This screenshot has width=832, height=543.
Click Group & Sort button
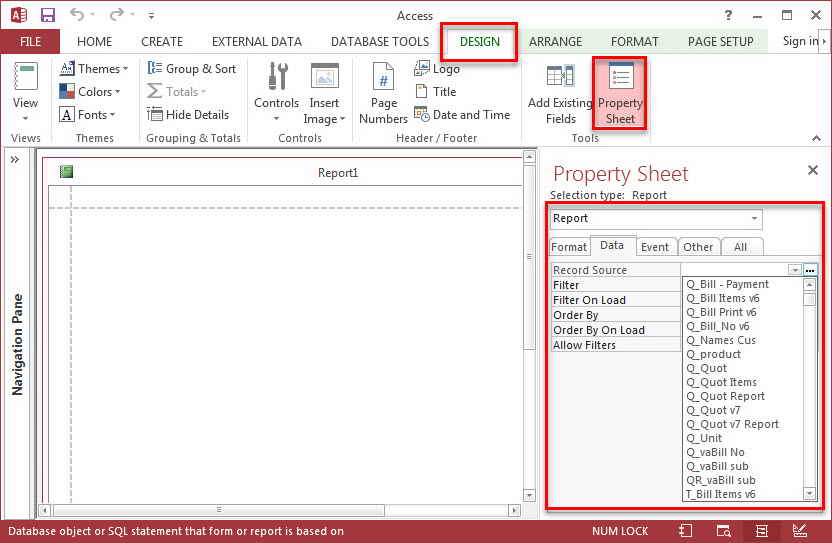tap(192, 68)
